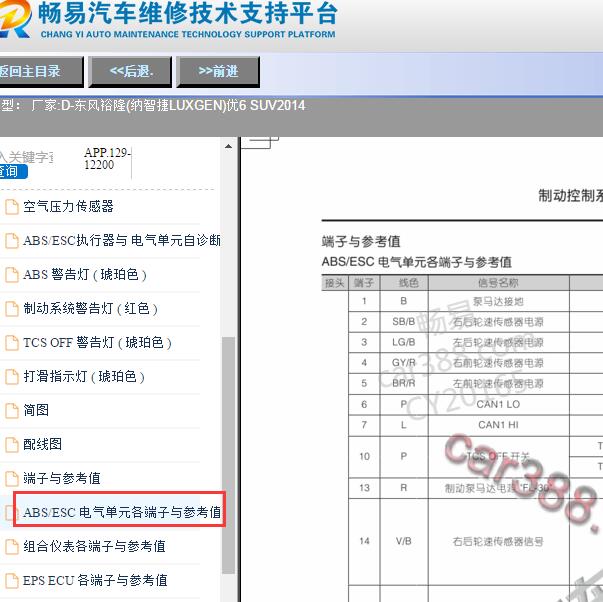Click the GY/R wire color cell
Viewport: 603px width, 602px height.
pos(404,363)
